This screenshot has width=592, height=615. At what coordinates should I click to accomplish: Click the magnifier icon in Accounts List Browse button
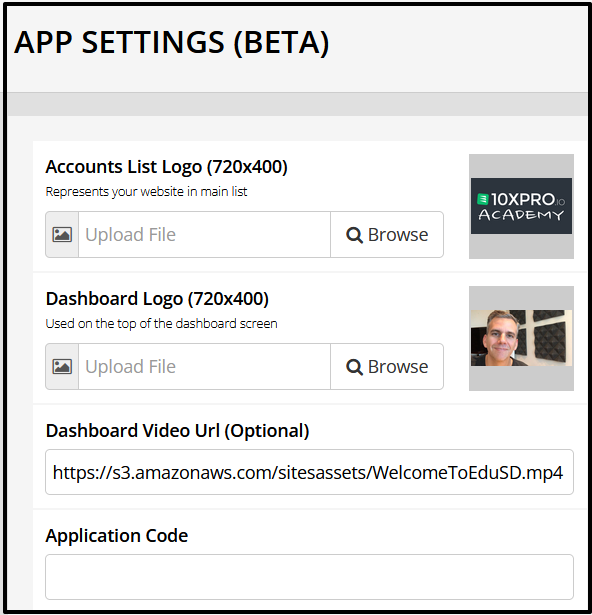pyautogui.click(x=354, y=235)
